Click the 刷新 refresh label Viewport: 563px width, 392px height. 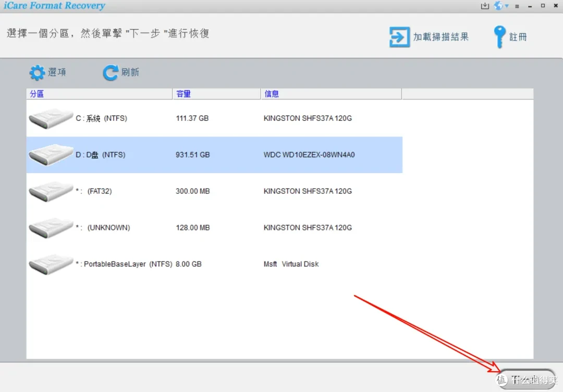tap(130, 72)
